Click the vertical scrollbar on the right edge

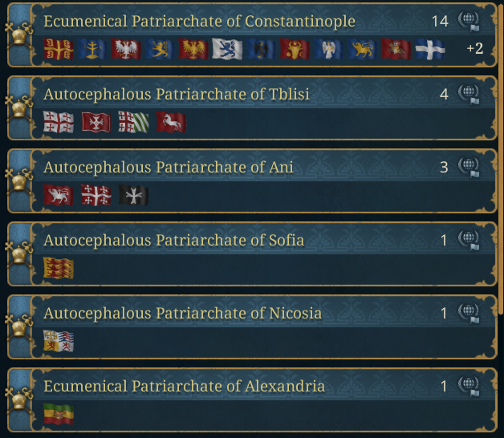coord(501,157)
